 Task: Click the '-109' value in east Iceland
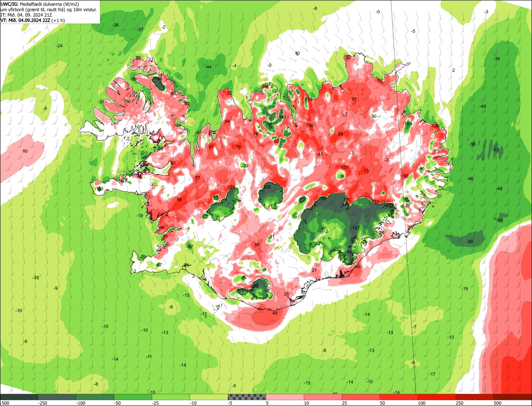click(407, 123)
